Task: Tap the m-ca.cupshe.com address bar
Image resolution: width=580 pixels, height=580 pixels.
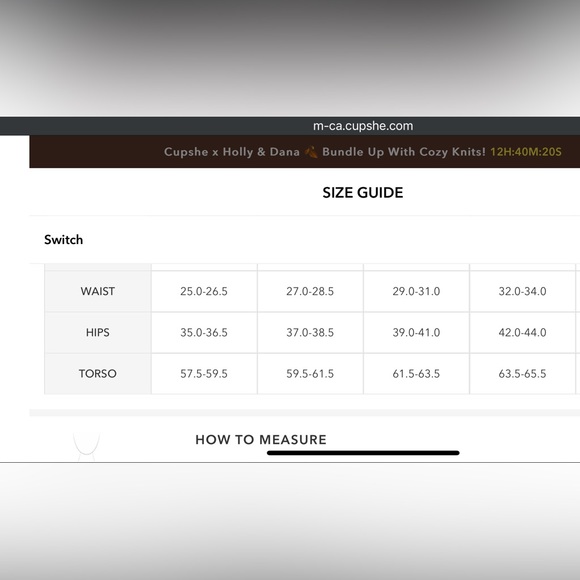Action: (x=363, y=126)
